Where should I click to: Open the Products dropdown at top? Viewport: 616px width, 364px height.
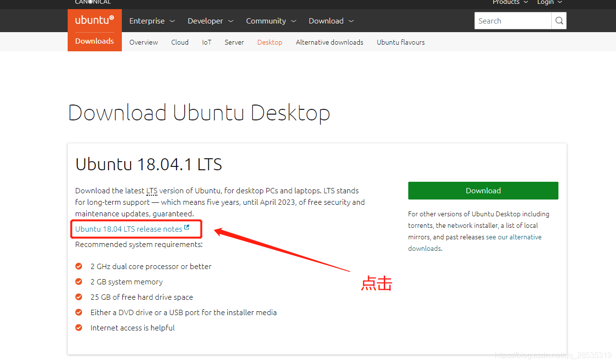pyautogui.click(x=510, y=2)
